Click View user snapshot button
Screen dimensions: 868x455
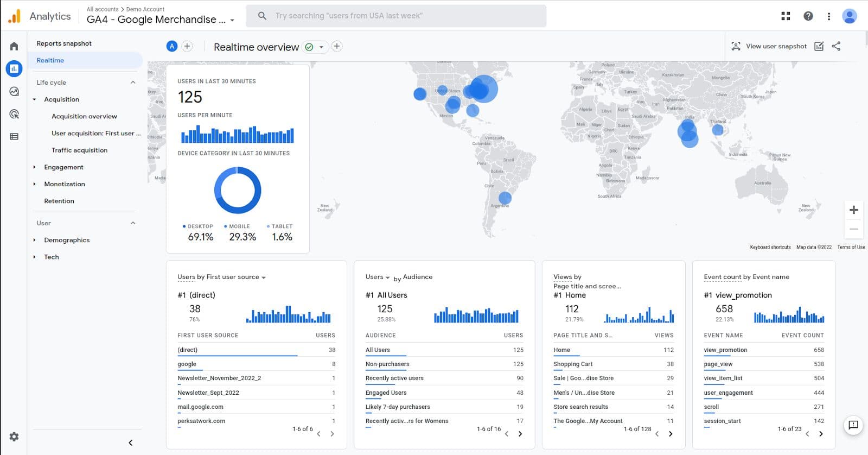click(x=769, y=46)
